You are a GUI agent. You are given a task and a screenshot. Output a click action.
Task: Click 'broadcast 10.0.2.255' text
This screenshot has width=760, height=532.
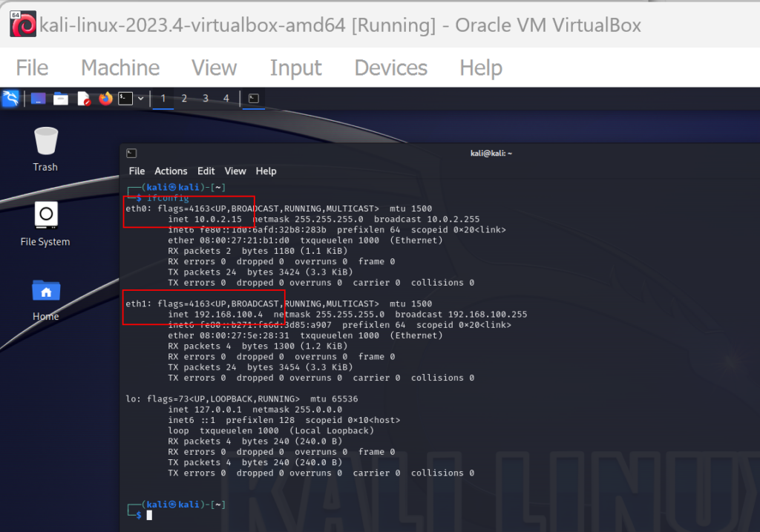427,219
